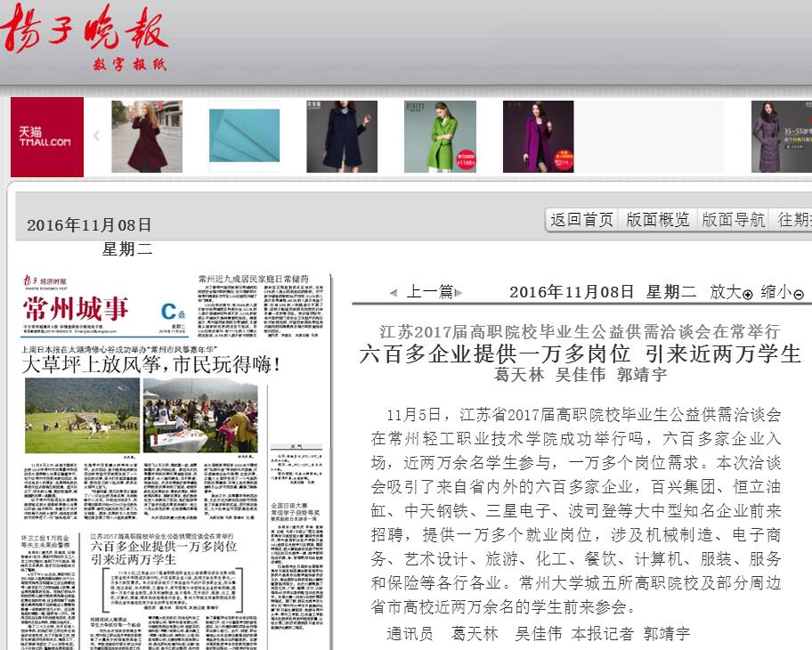Click the 常州城事 masthead on the page preview

click(77, 310)
